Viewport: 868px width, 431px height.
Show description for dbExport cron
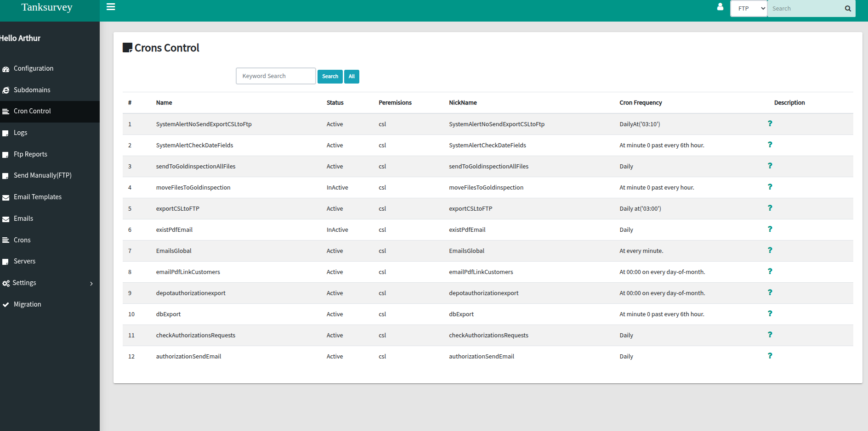(770, 313)
